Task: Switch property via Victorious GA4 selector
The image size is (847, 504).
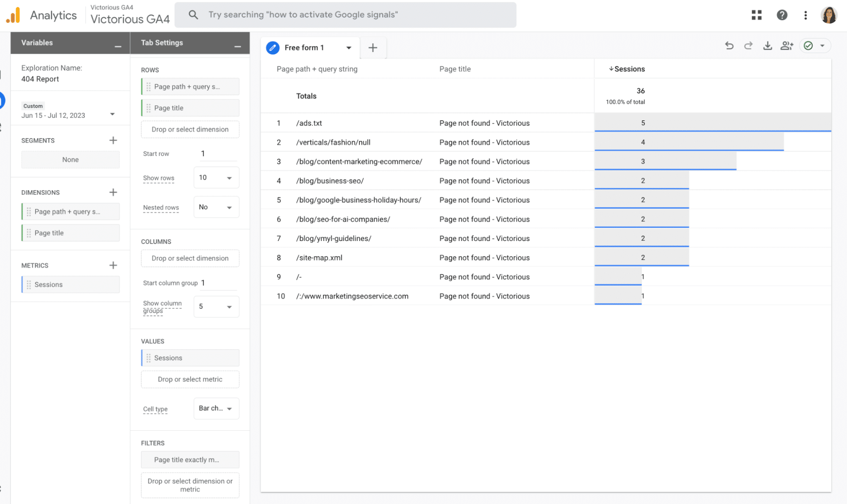Action: 130,15
